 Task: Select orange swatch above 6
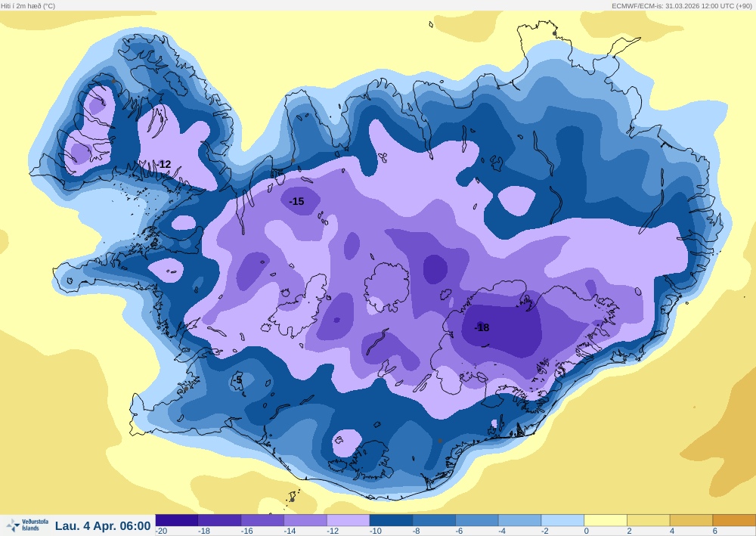(x=734, y=520)
